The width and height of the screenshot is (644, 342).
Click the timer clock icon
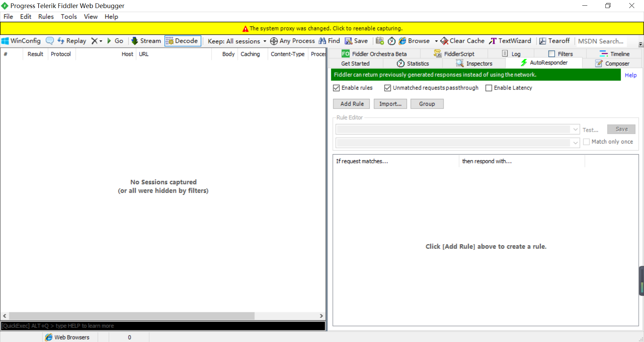[392, 41]
